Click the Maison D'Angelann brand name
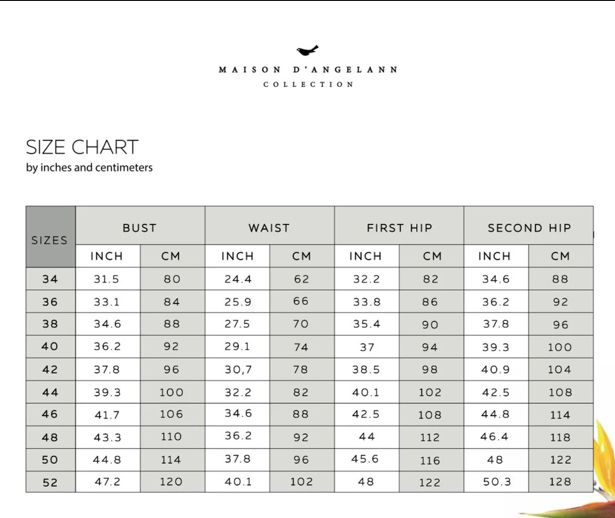 (x=308, y=70)
